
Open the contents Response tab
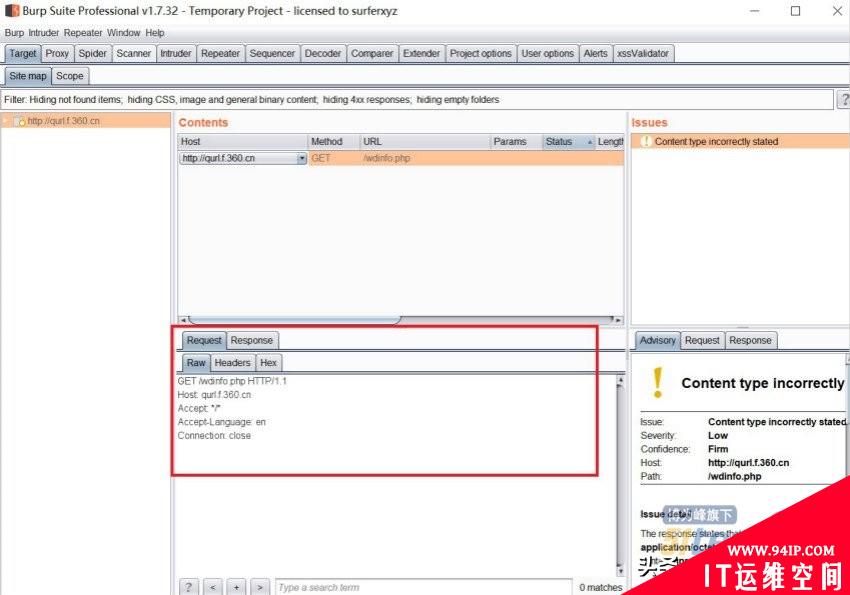pos(252,340)
